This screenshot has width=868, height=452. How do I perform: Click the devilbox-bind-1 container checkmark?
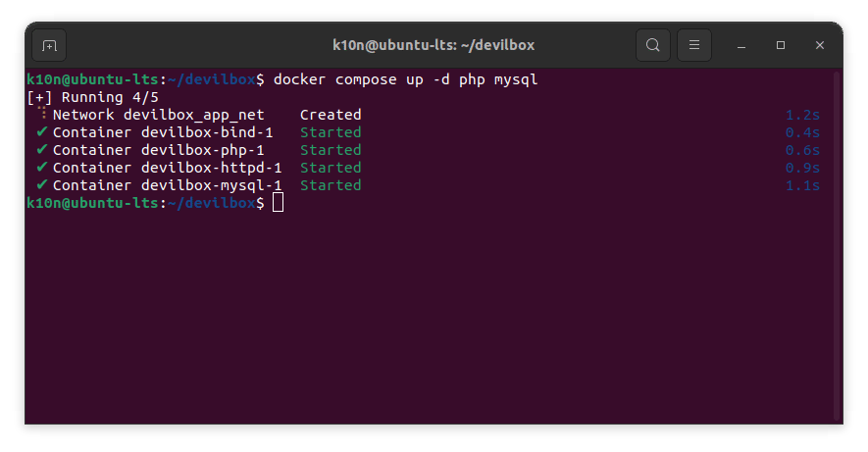[x=41, y=132]
